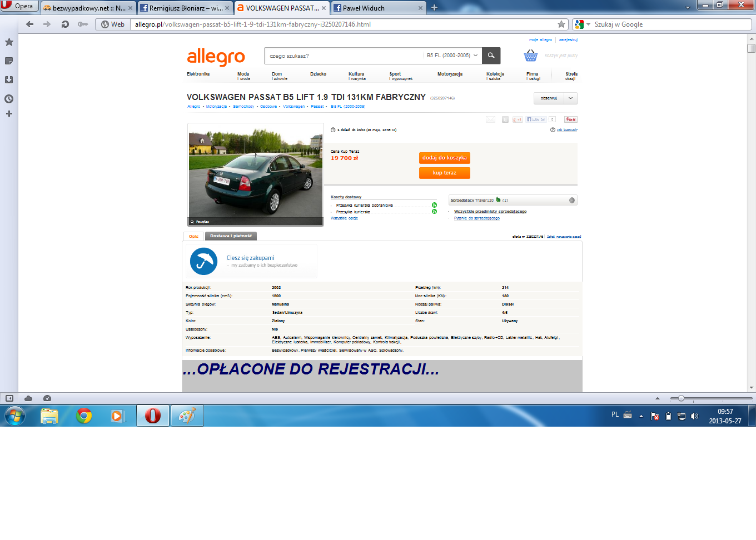Image resolution: width=756 pixels, height=540 pixels.
Task: Open the History clock panel in sidebar
Action: pyautogui.click(x=9, y=99)
